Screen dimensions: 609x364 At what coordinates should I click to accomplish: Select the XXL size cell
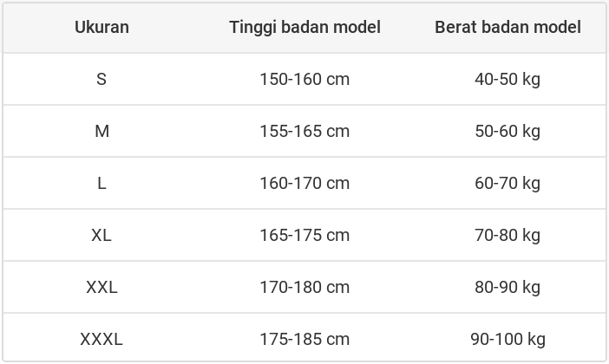pyautogui.click(x=101, y=287)
